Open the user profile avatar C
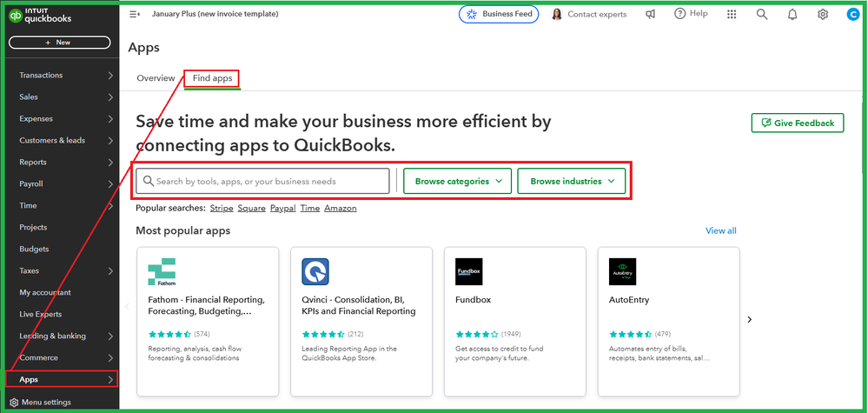This screenshot has width=868, height=413. click(852, 15)
